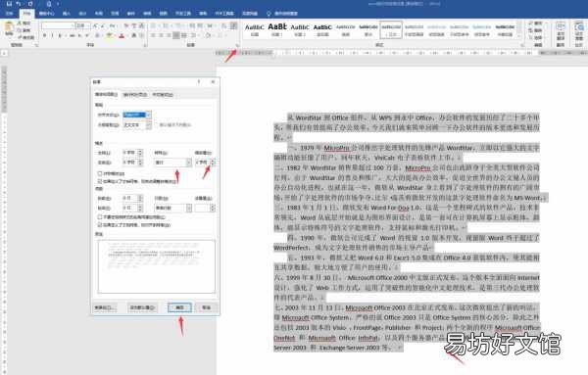
Task: Open the Font group dialog launcher
Action: [145, 45]
